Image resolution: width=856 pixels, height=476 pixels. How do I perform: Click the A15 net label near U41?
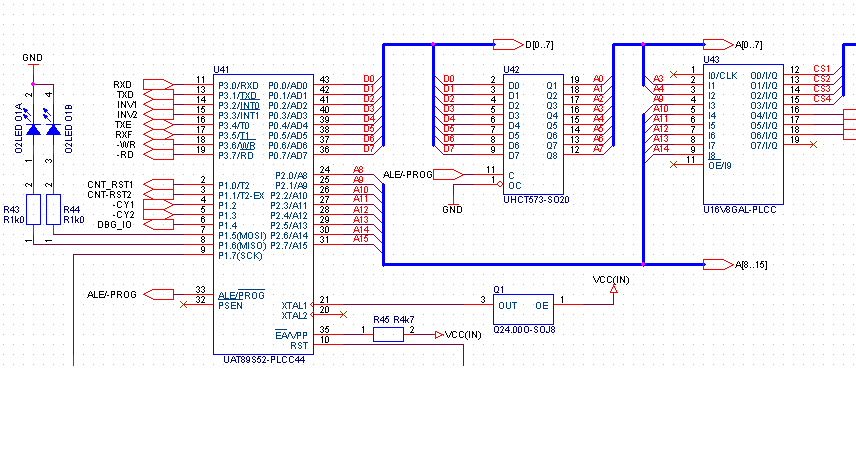point(361,239)
